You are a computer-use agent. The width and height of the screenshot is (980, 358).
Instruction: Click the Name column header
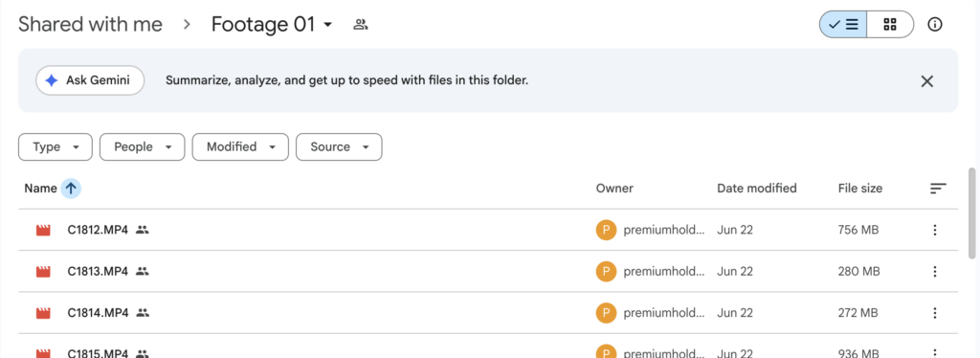40,188
